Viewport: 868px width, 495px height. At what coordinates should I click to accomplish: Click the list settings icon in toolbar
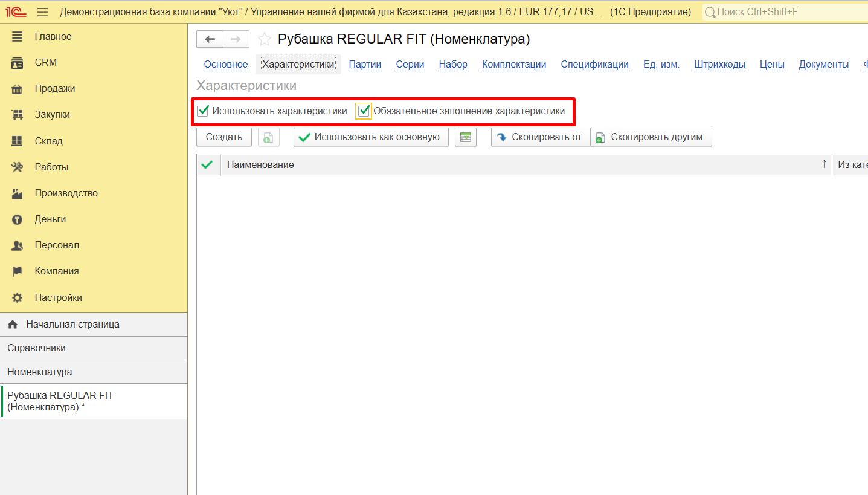tap(465, 137)
